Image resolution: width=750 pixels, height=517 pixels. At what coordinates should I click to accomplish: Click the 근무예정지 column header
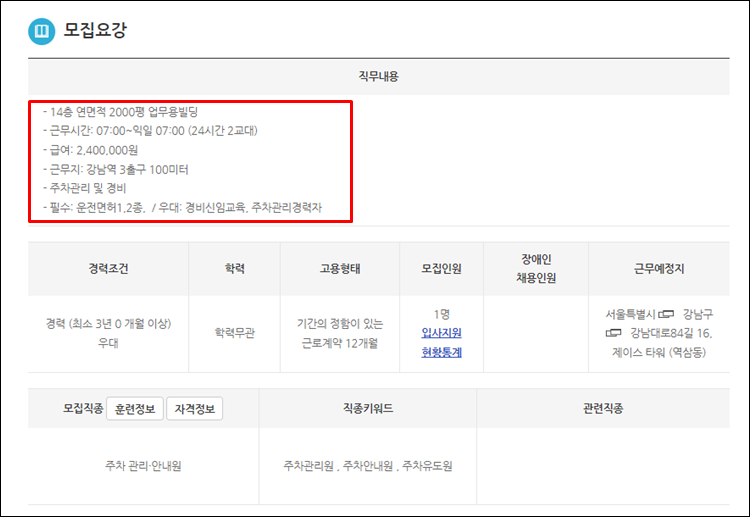(x=659, y=269)
